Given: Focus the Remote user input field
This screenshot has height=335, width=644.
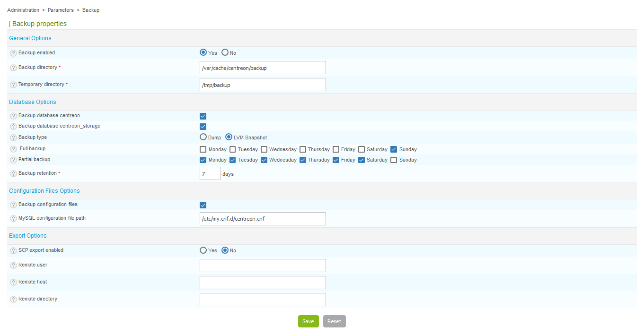Looking at the screenshot, I should [263, 266].
